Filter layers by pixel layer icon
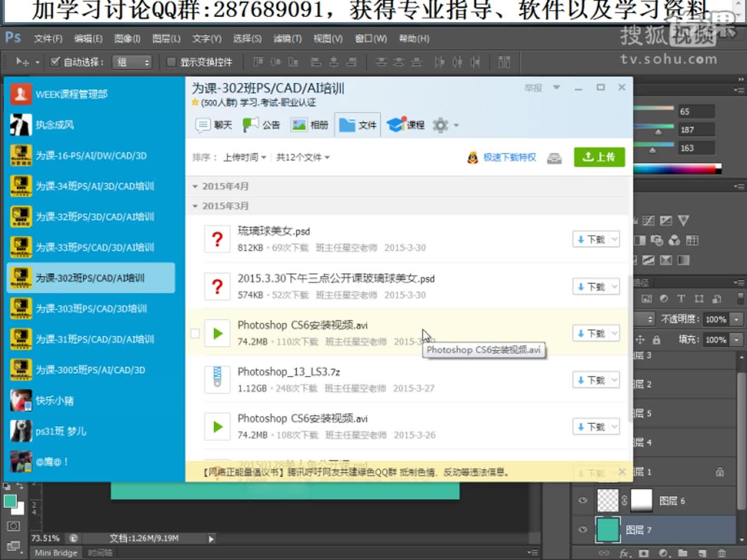 coord(646,299)
